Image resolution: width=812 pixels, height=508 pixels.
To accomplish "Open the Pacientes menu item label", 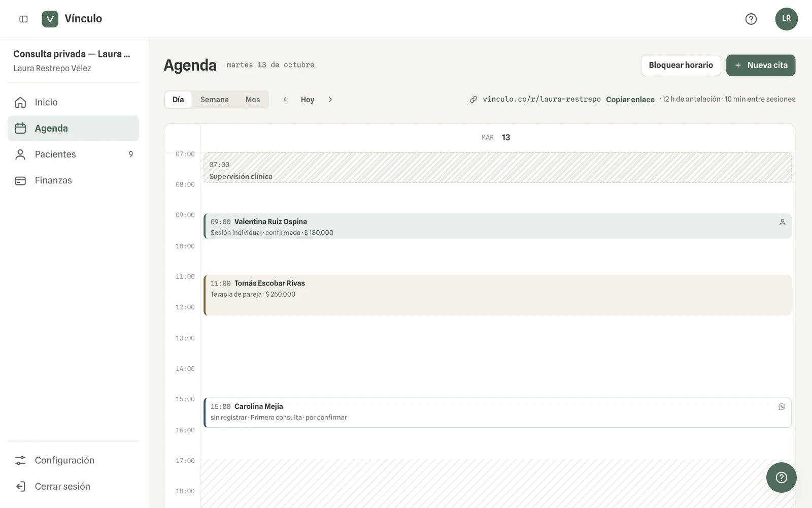I will tap(55, 154).
